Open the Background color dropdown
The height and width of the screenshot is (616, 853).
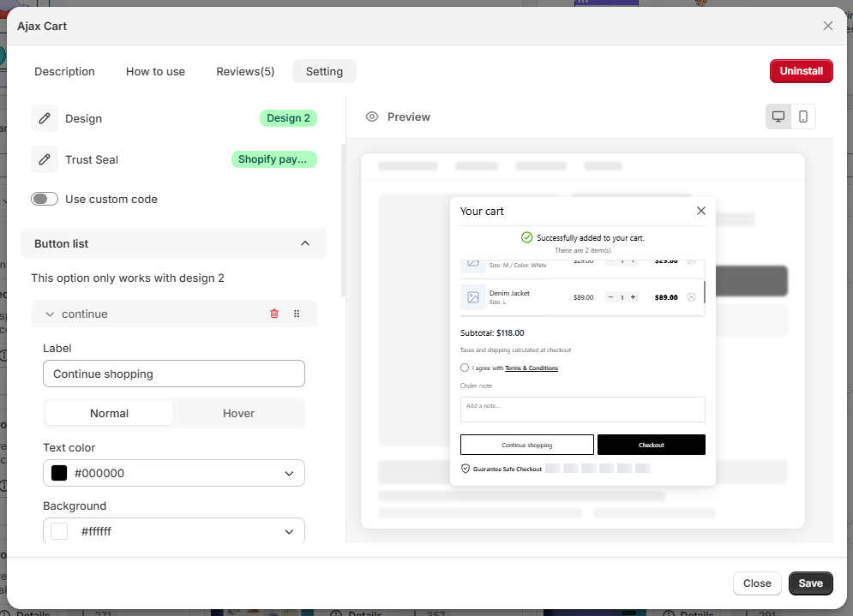[x=174, y=531]
